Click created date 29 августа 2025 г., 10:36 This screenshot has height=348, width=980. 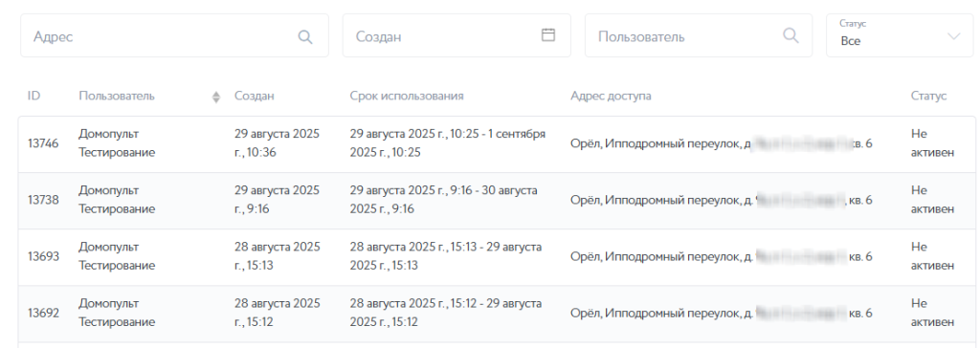277,143
